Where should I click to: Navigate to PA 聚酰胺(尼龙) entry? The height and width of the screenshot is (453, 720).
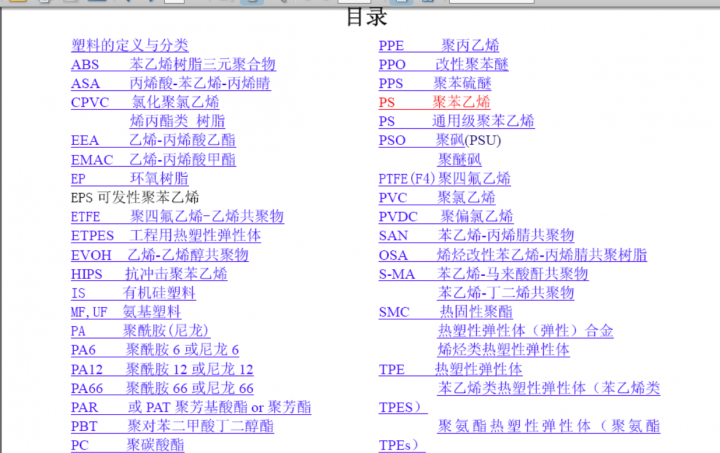[140, 330]
